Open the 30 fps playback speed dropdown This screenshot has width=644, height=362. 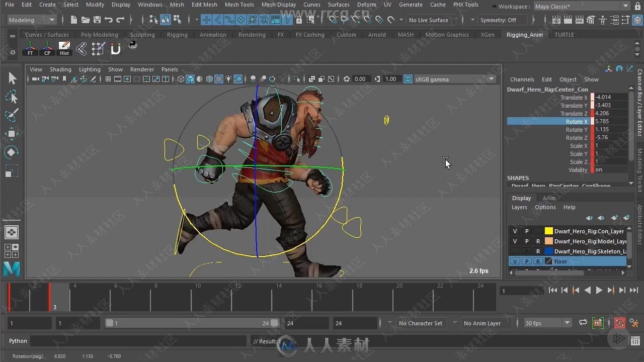pyautogui.click(x=548, y=323)
